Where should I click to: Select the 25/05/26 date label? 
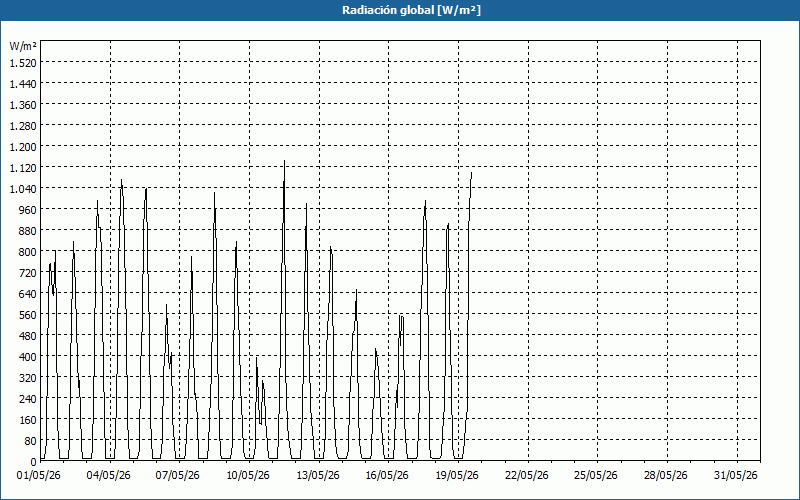(596, 475)
